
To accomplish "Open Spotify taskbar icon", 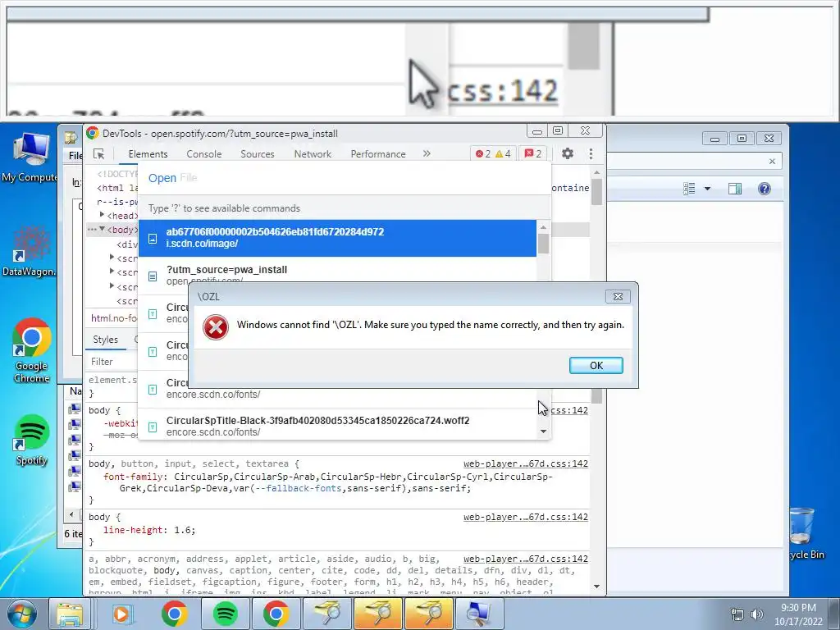I will click(x=226, y=614).
